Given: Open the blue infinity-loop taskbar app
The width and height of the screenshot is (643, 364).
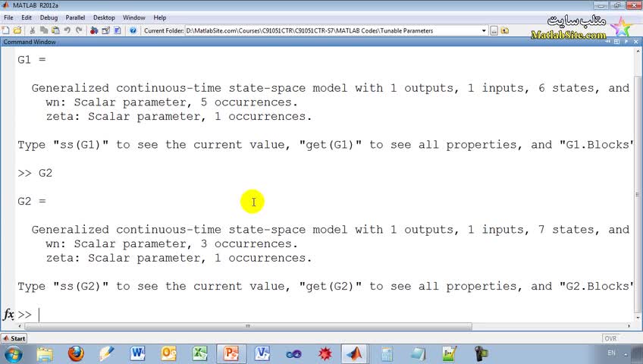Looking at the screenshot, I should click(x=293, y=353).
